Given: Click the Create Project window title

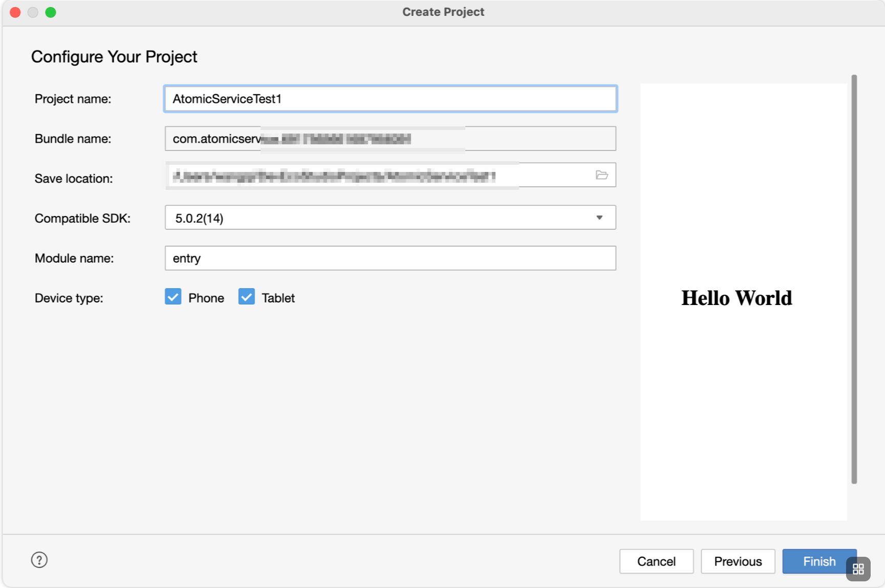Looking at the screenshot, I should coord(443,12).
